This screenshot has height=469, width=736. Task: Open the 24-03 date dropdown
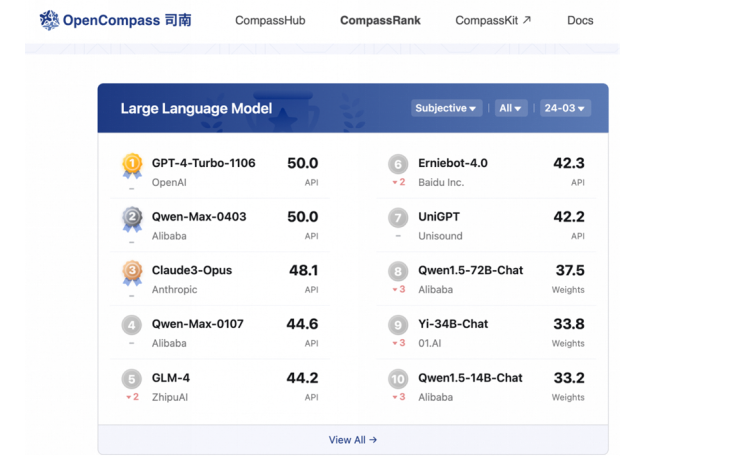point(565,108)
